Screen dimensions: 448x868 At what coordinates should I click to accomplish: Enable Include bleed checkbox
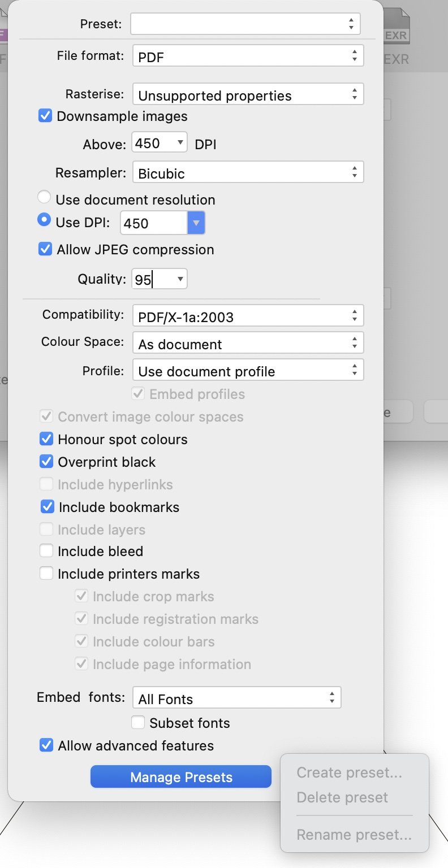click(x=46, y=551)
